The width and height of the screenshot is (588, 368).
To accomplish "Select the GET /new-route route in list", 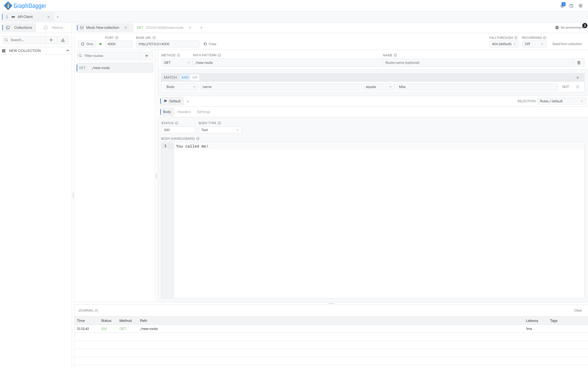I will (115, 68).
